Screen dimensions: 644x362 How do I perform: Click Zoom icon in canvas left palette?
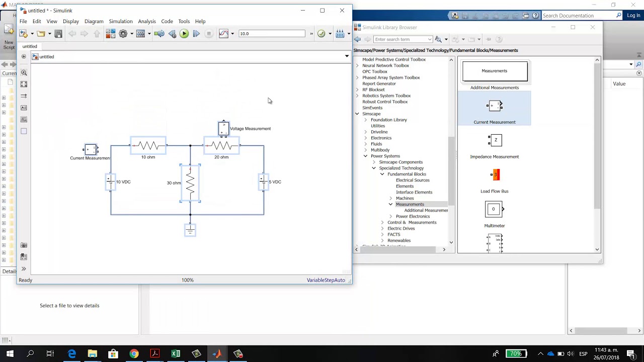coord(24,73)
